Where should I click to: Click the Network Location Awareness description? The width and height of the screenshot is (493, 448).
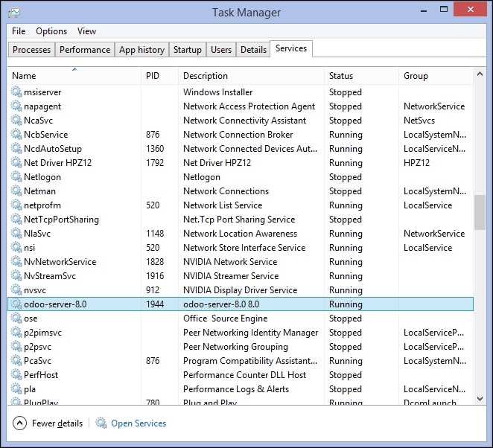[x=241, y=234]
